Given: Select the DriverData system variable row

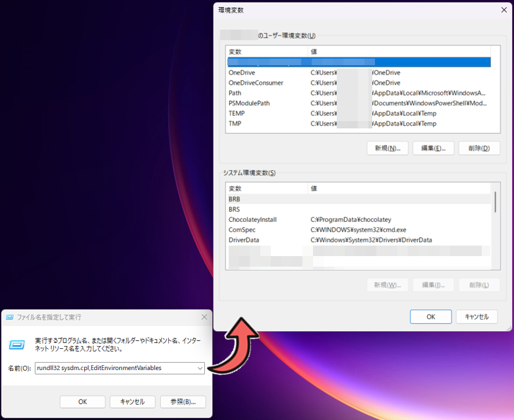Looking at the screenshot, I should point(359,240).
